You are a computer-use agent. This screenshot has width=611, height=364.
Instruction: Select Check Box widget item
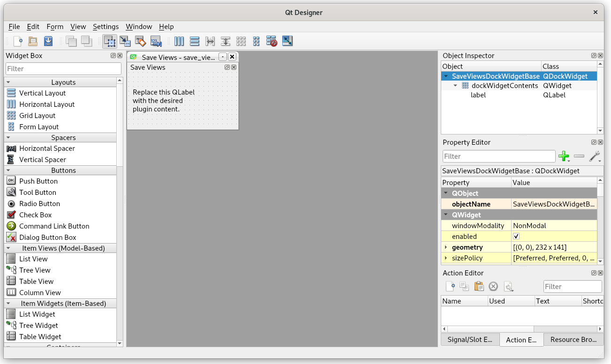[x=60, y=215]
